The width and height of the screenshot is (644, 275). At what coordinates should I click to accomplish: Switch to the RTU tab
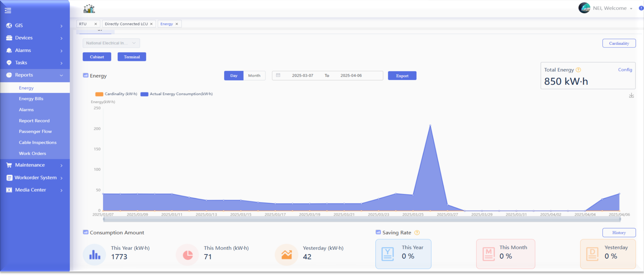pos(83,24)
